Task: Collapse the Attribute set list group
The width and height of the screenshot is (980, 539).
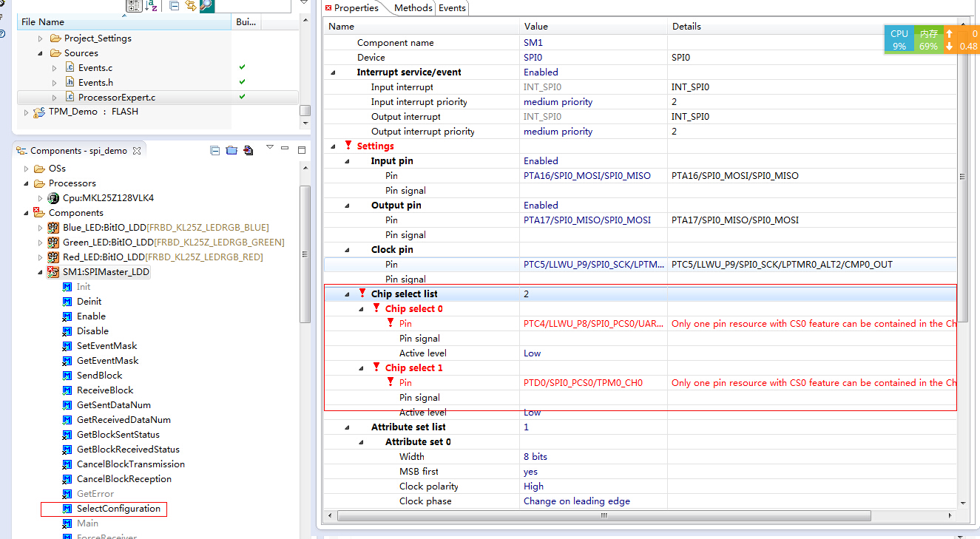Action: click(x=347, y=427)
